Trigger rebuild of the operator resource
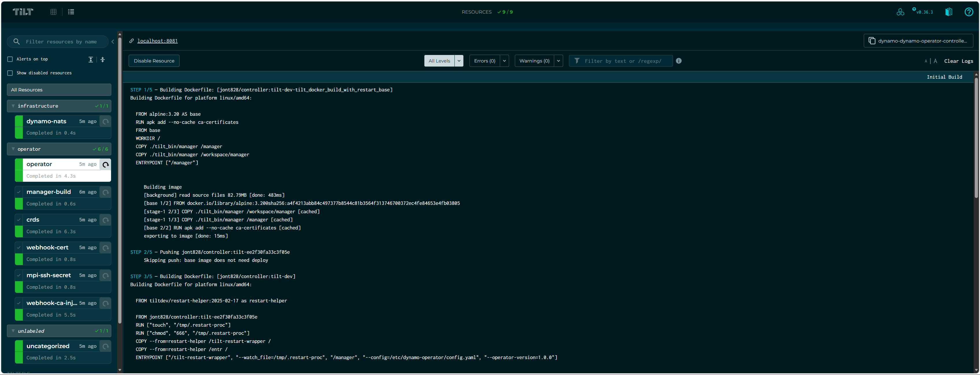980x375 pixels. (x=106, y=164)
